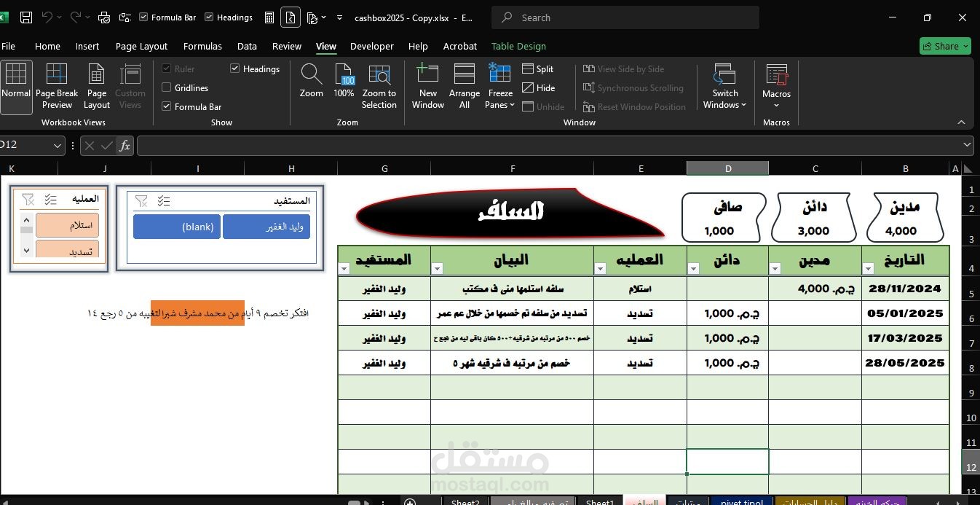
Task: Open the File menu
Action: click(9, 46)
